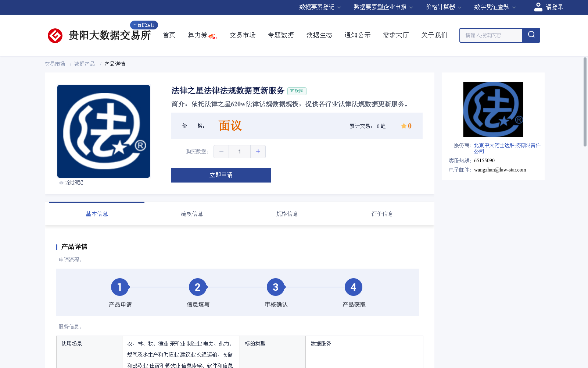Click the page vertical scrollbar
This screenshot has width=588, height=368.
[x=585, y=102]
